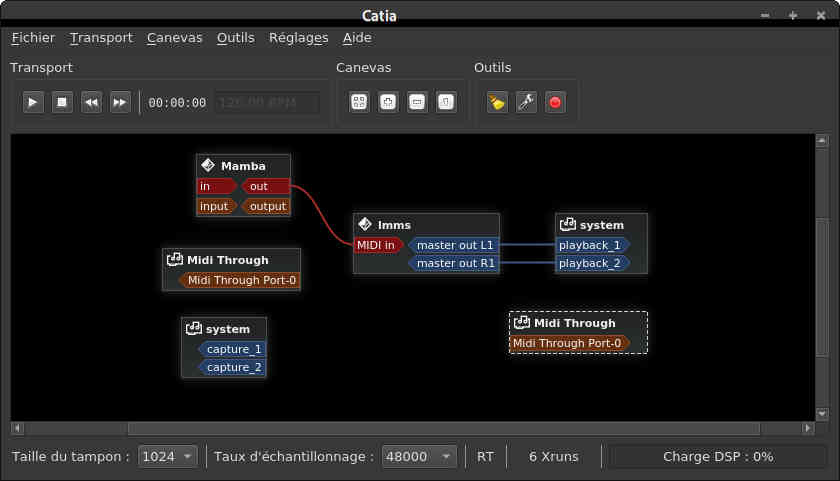Click icon of dashed-outline Midi Through box

click(x=522, y=322)
